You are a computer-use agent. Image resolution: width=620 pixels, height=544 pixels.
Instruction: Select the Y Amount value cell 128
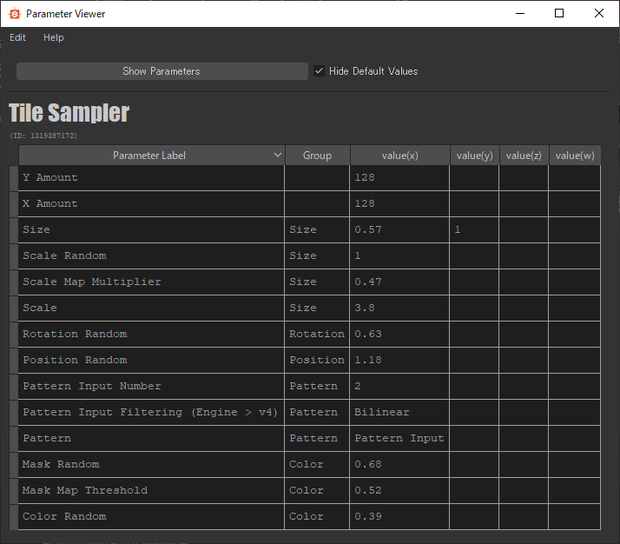399,178
